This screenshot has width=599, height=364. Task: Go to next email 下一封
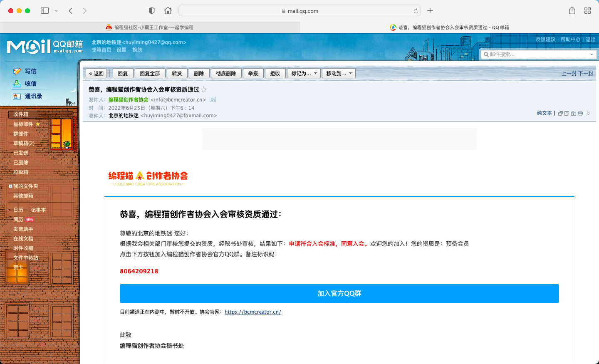586,74
